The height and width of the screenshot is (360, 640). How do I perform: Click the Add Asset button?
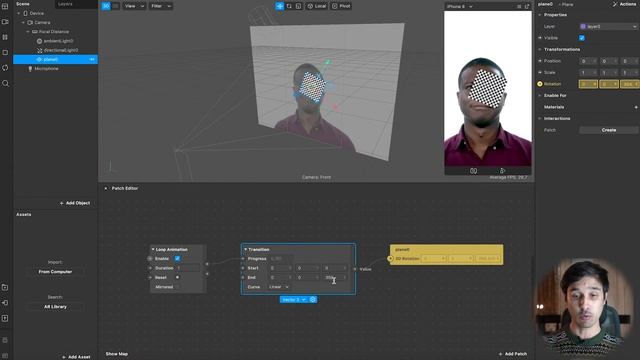[x=76, y=357]
